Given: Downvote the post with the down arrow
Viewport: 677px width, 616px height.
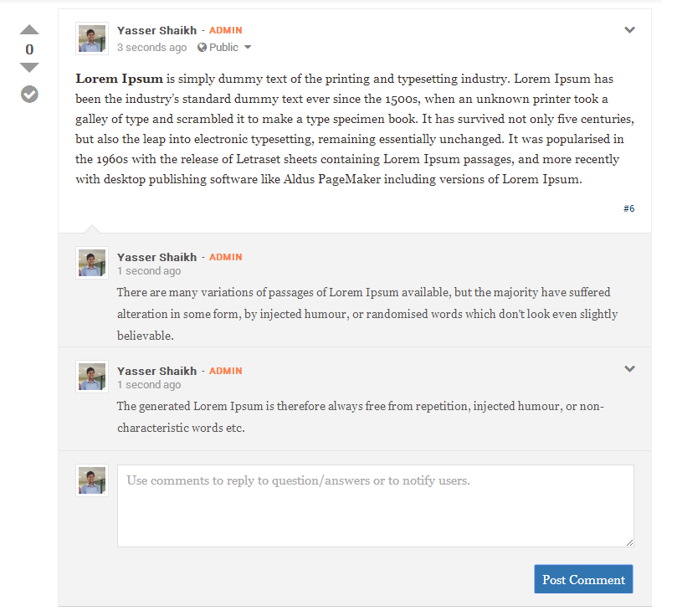Looking at the screenshot, I should (29, 68).
